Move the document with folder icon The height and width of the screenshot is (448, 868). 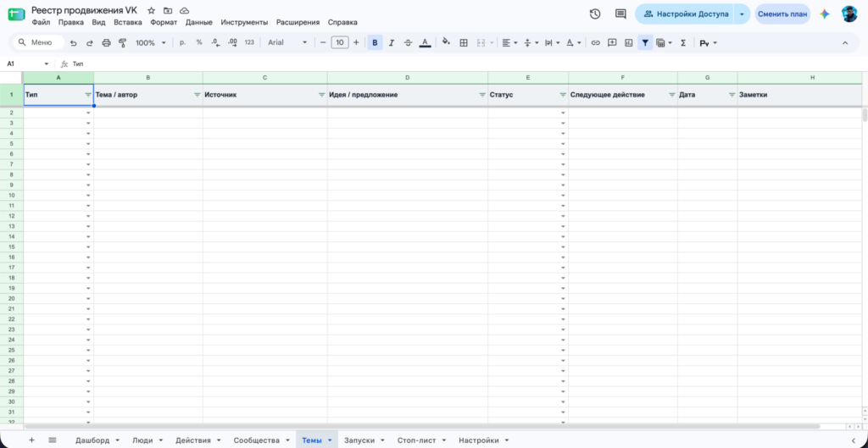click(x=168, y=10)
